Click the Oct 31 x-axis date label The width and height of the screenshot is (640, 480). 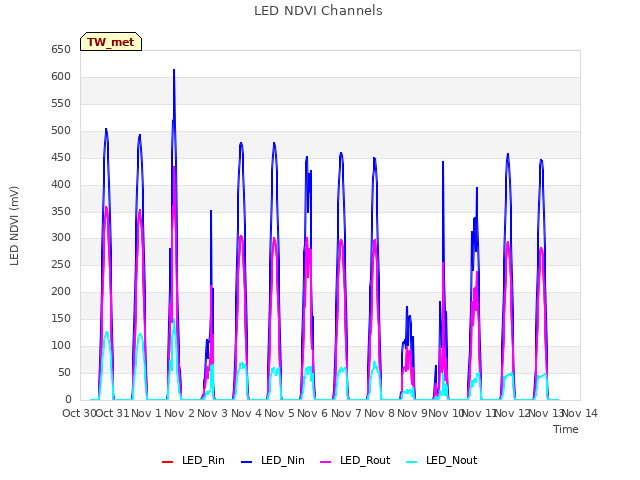click(x=112, y=413)
